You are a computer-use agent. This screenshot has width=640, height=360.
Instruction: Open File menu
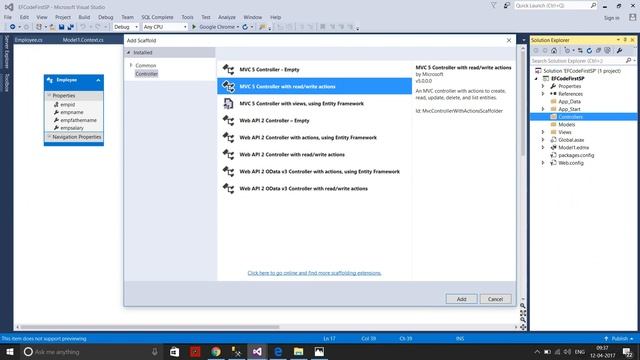8,17
